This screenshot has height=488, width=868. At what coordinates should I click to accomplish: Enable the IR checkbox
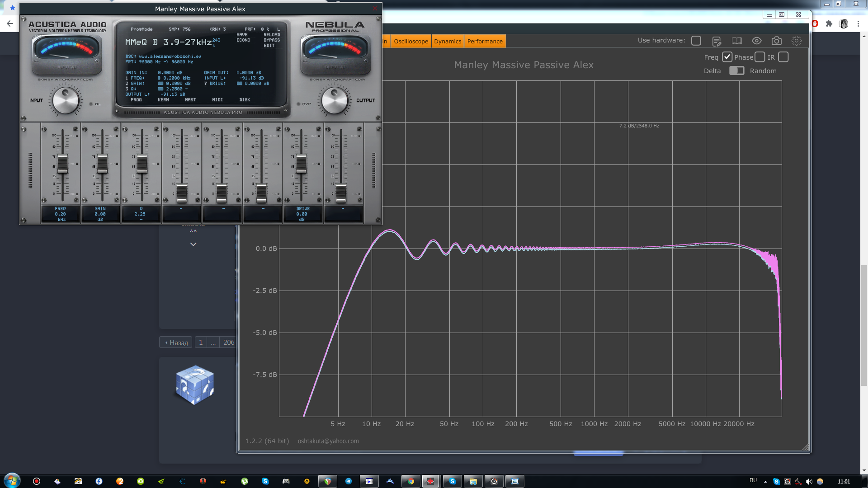(x=783, y=57)
